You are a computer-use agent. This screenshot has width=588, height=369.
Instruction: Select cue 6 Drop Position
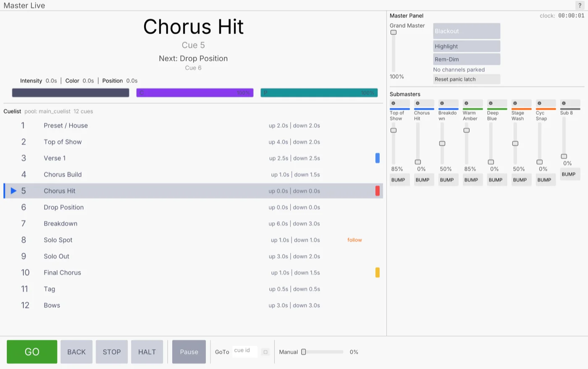click(193, 207)
